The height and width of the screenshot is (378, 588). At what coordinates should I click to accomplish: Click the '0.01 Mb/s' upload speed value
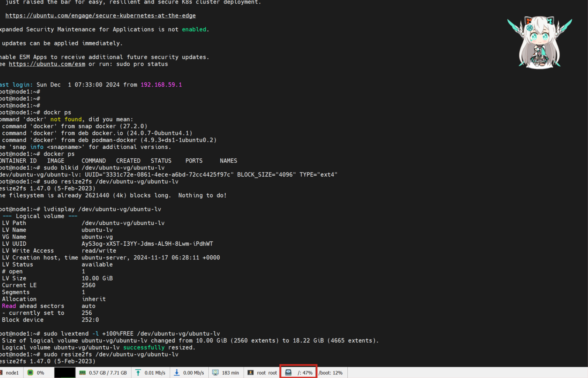[x=155, y=373]
